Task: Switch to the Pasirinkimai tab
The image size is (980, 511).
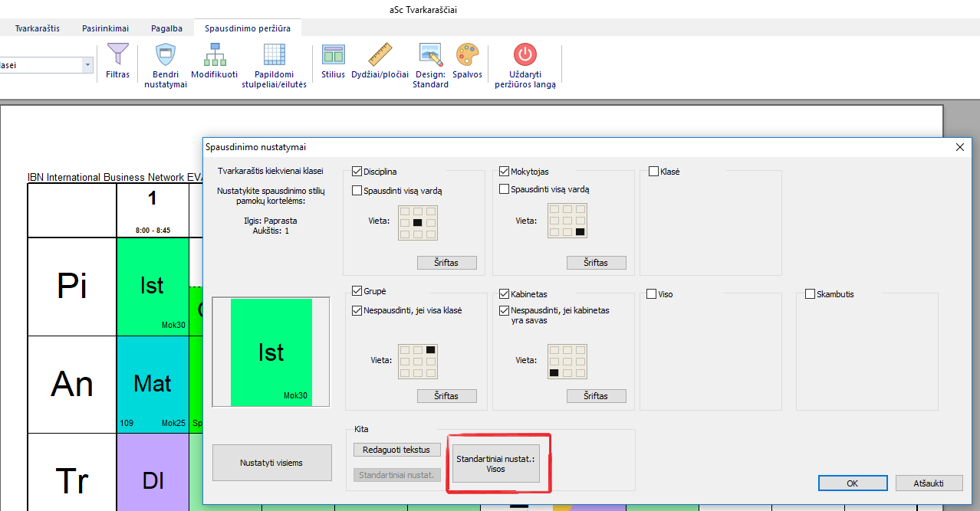Action: coord(105,28)
